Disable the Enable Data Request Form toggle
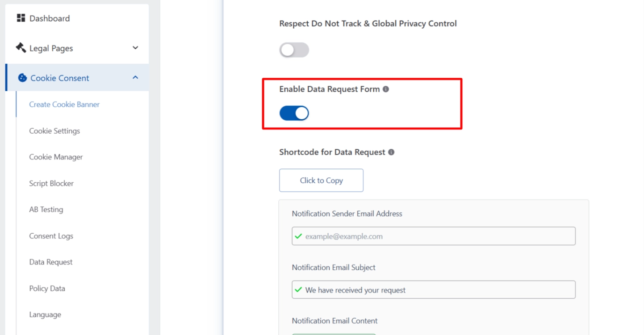This screenshot has width=644, height=335. point(294,113)
